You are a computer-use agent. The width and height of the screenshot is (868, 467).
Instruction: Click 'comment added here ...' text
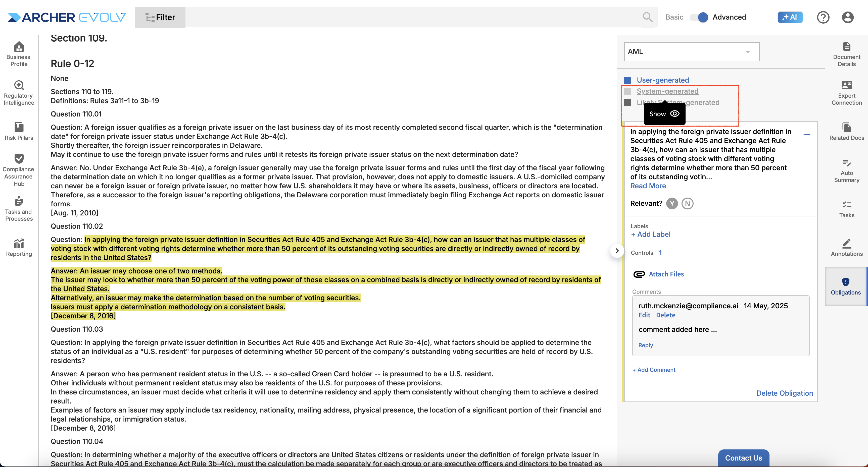(677, 329)
